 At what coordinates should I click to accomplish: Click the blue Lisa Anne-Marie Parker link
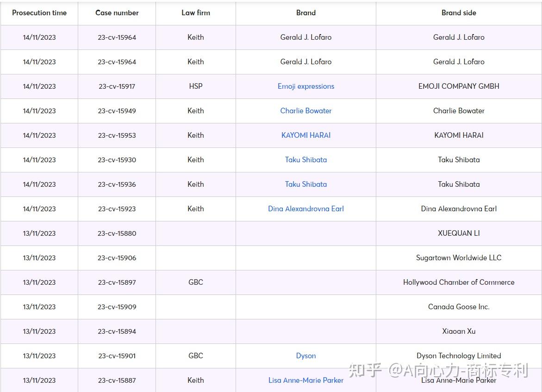click(x=306, y=380)
